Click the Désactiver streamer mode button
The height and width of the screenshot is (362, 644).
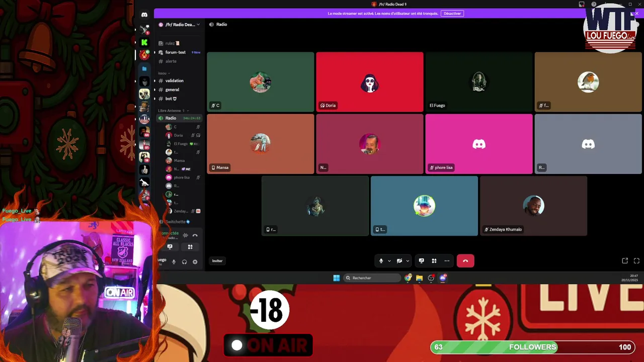tap(452, 14)
